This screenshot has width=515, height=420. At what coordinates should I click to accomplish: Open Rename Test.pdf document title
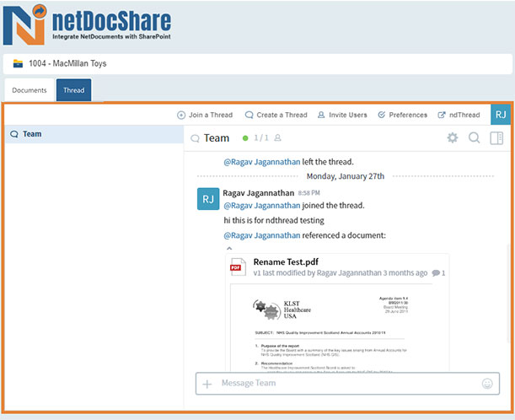point(286,262)
